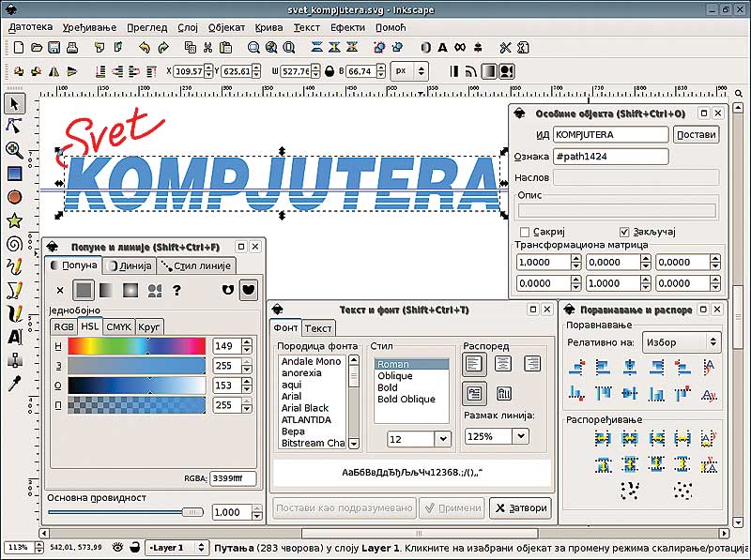This screenshot has height=560, width=751.
Task: Switch to the Линиjа tab
Action: [x=130, y=266]
